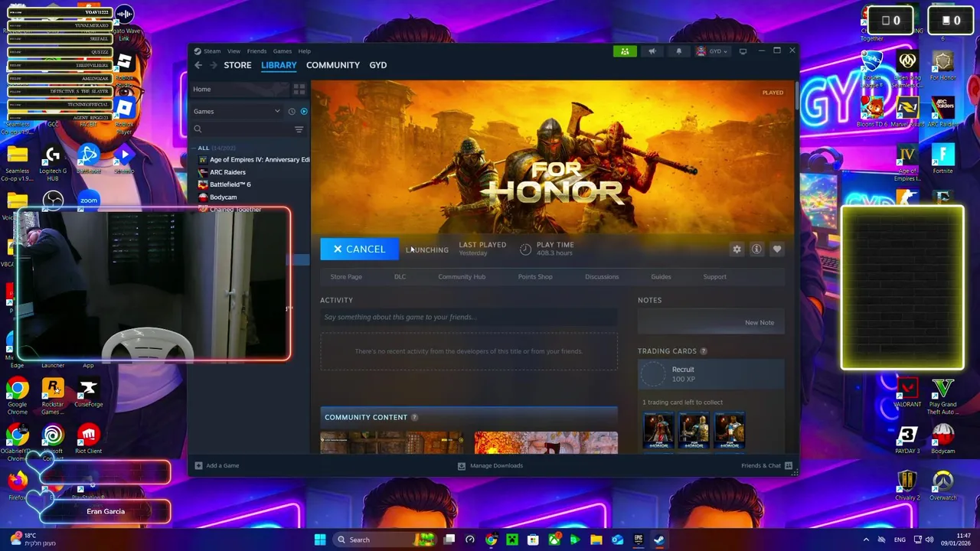Go back in Steam navigation

click(198, 65)
